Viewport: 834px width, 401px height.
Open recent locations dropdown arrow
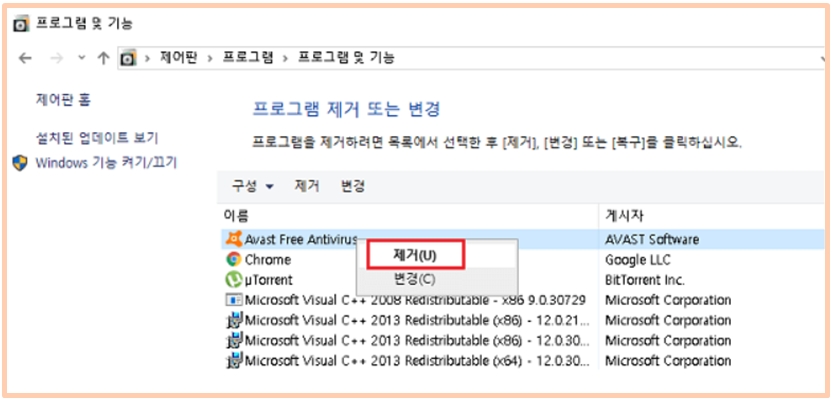(81, 58)
